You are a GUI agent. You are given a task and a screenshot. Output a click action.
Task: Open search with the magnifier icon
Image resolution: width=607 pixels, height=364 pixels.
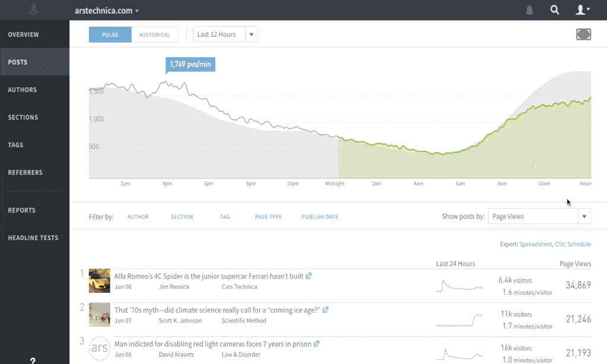click(x=555, y=9)
